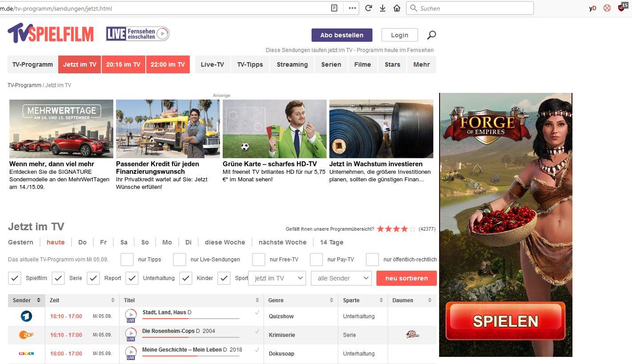This screenshot has width=632, height=364.
Task: Sort table by Sparte column arrows
Action: click(381, 300)
